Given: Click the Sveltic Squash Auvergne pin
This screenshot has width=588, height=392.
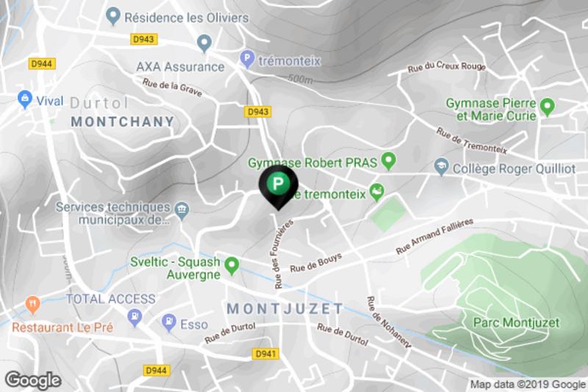Looking at the screenshot, I should [232, 266].
